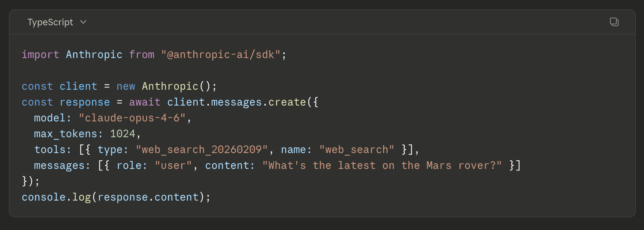Click the closing }); of the create call

30,181
